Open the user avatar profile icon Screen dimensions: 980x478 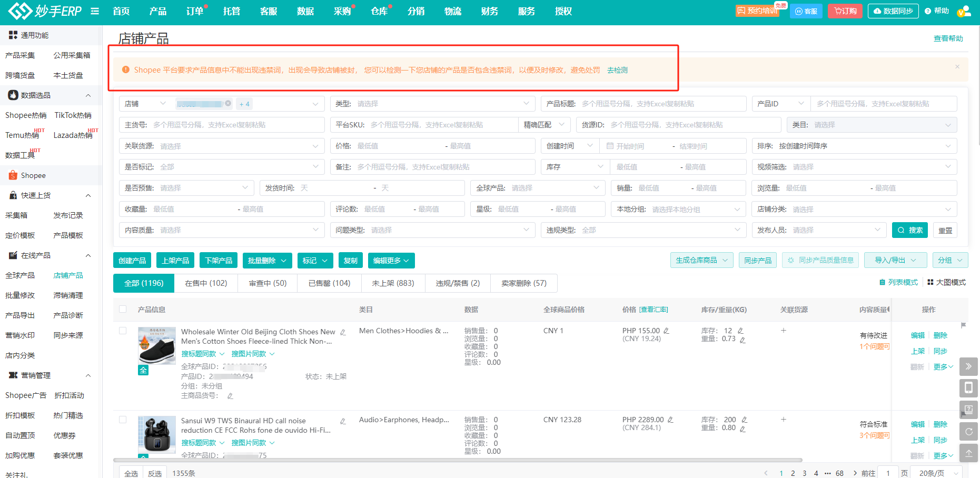click(964, 11)
